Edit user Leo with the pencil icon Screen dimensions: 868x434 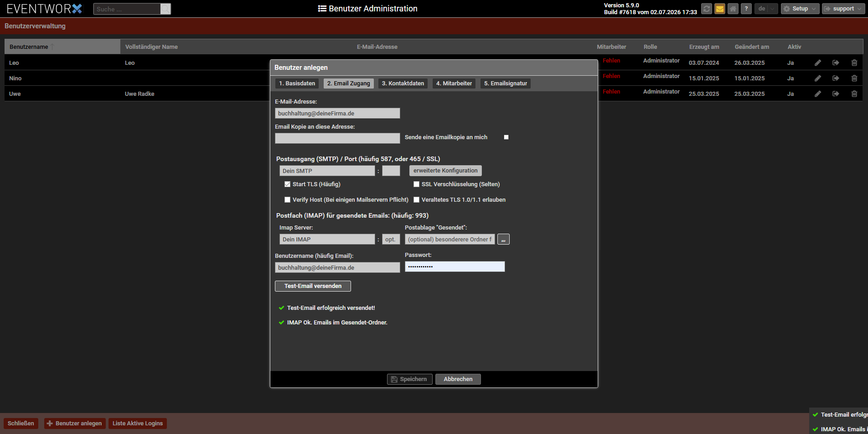(x=818, y=63)
